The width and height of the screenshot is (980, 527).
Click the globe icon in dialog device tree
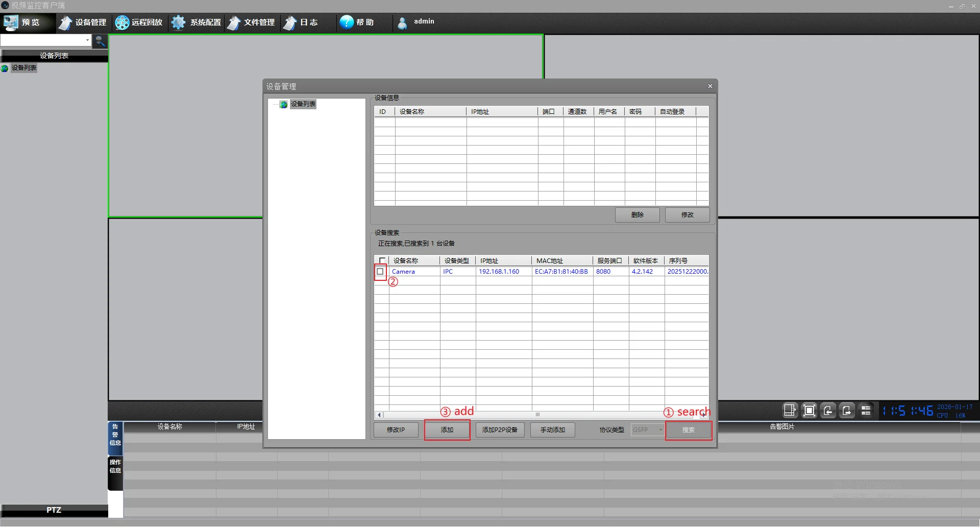[x=284, y=105]
